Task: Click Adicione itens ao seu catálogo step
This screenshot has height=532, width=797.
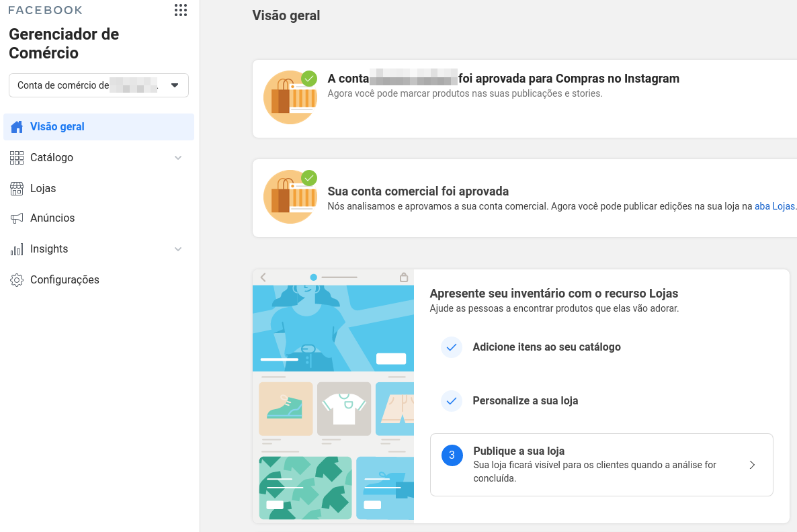Action: point(546,347)
